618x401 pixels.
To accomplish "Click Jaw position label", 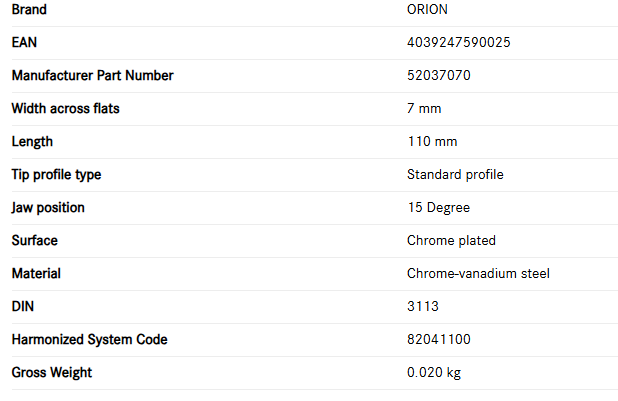I will 48,208.
